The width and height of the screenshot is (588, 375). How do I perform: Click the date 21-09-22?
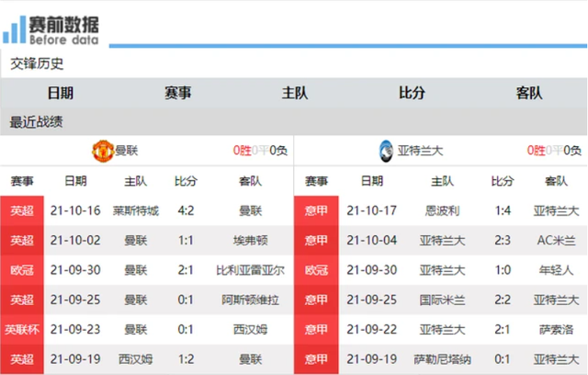pyautogui.click(x=371, y=330)
